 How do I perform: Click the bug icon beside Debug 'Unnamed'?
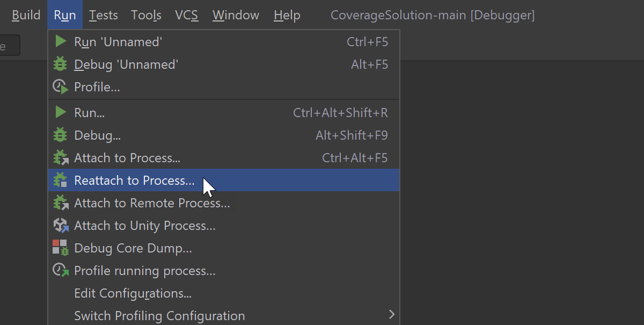60,64
